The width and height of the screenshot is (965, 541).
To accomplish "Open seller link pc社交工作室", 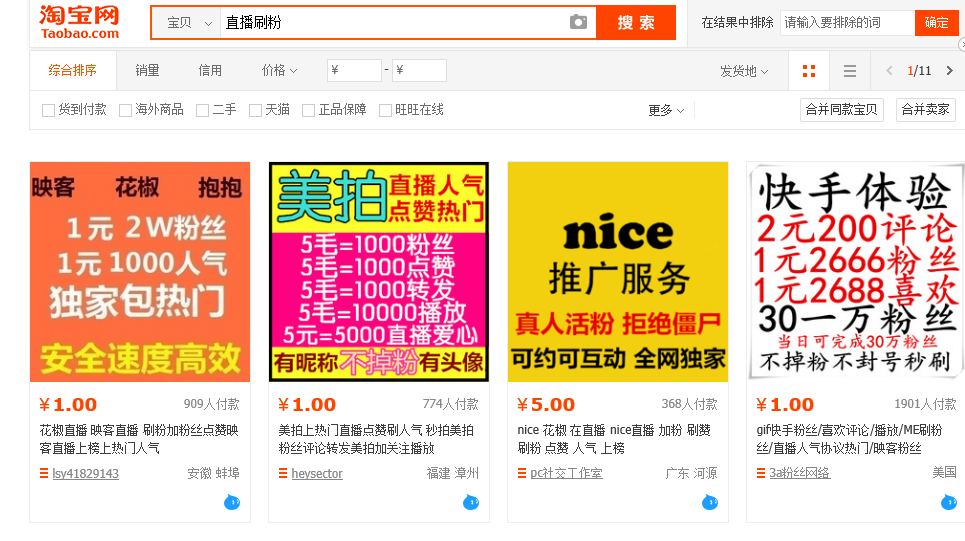I will tap(566, 473).
